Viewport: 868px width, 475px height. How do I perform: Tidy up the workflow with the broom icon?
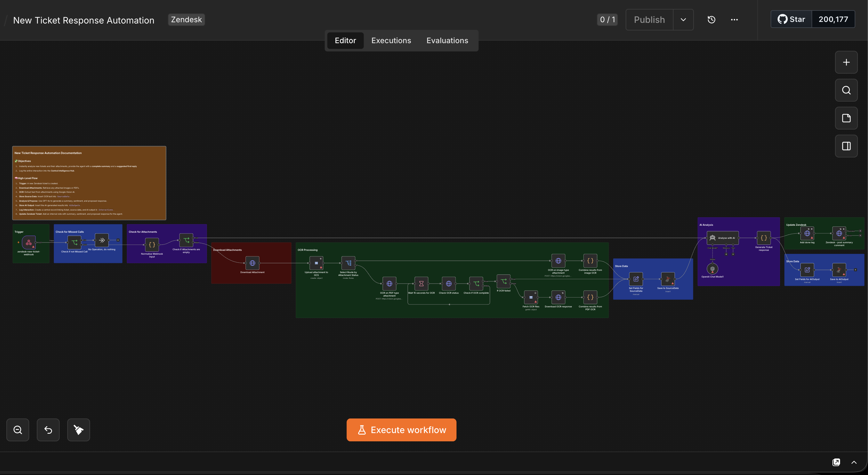click(78, 430)
